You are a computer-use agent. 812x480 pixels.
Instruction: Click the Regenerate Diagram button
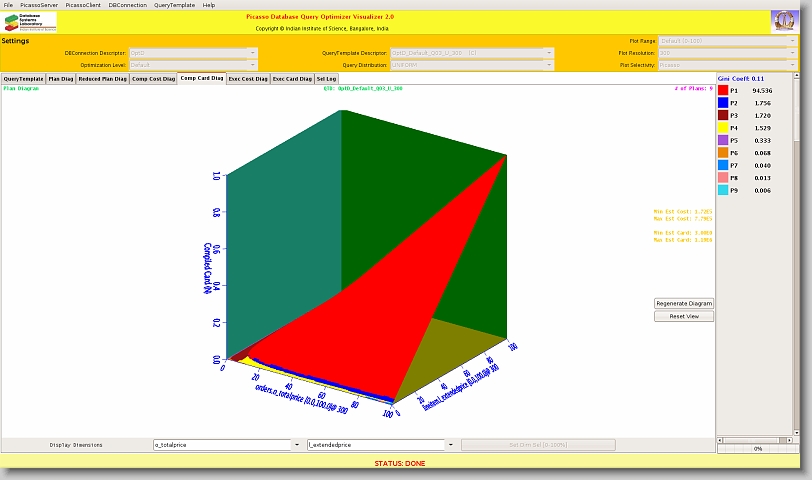[684, 303]
